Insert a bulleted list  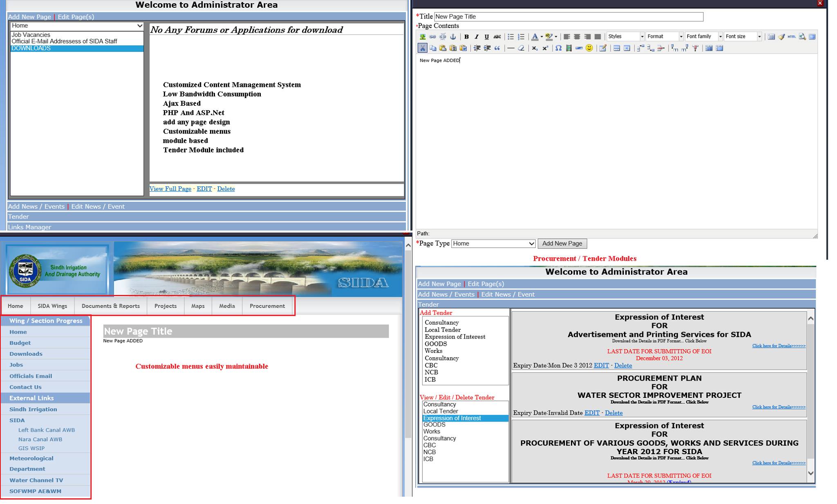[511, 37]
